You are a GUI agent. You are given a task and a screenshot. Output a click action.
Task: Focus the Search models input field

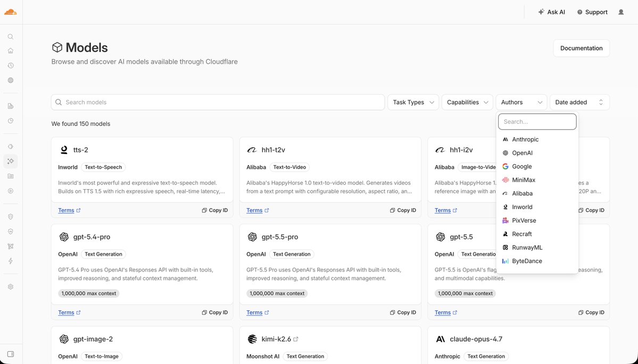point(218,103)
